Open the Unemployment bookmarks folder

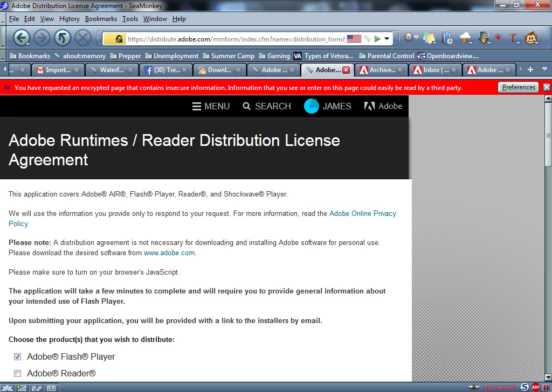pyautogui.click(x=172, y=56)
